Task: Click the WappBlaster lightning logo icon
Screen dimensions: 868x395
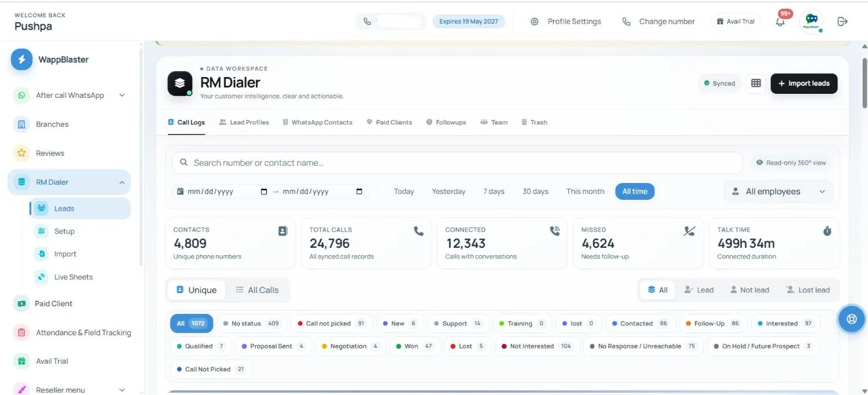Action: point(21,59)
